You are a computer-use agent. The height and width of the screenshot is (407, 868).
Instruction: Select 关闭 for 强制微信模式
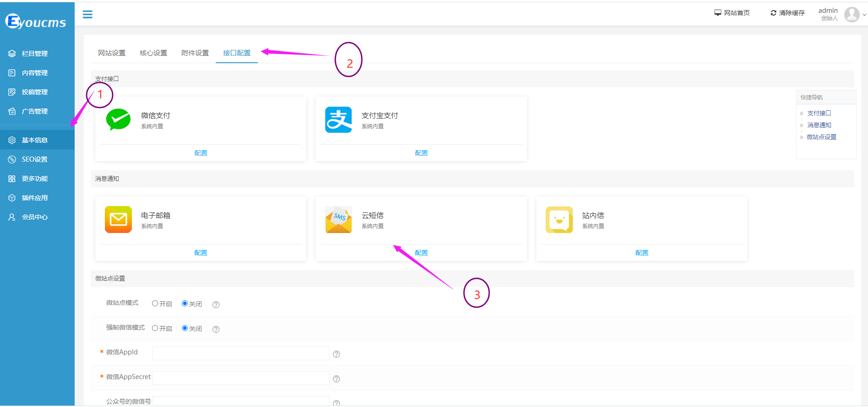click(x=185, y=328)
